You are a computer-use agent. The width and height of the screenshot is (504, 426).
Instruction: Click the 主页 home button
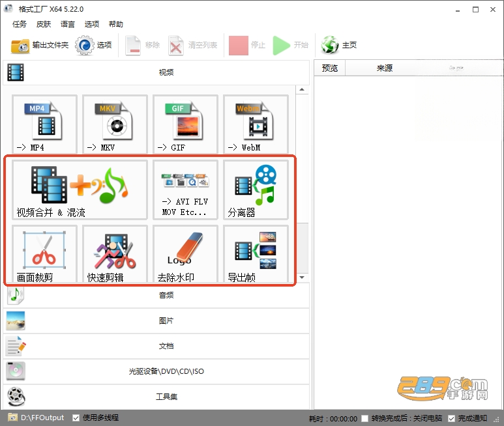(x=339, y=45)
